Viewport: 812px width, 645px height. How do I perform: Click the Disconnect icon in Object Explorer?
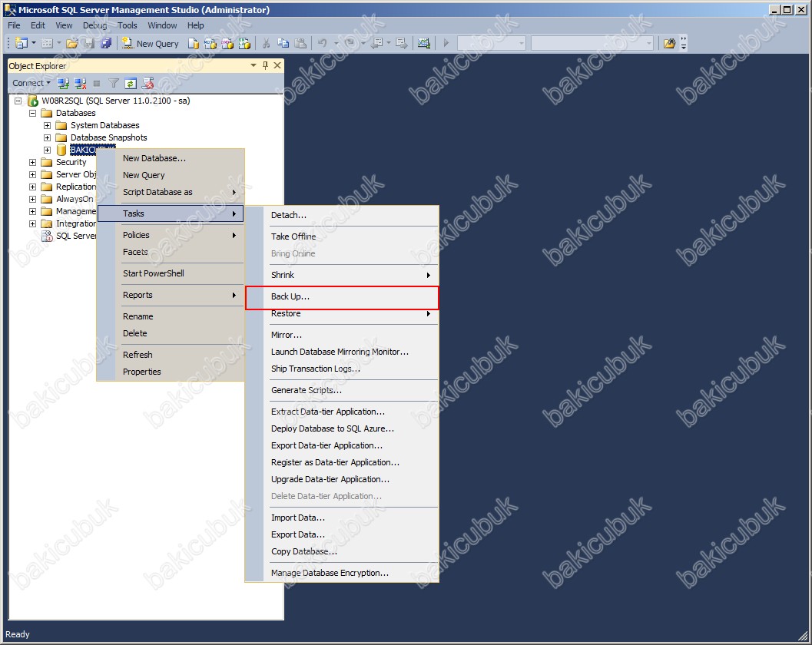point(80,83)
